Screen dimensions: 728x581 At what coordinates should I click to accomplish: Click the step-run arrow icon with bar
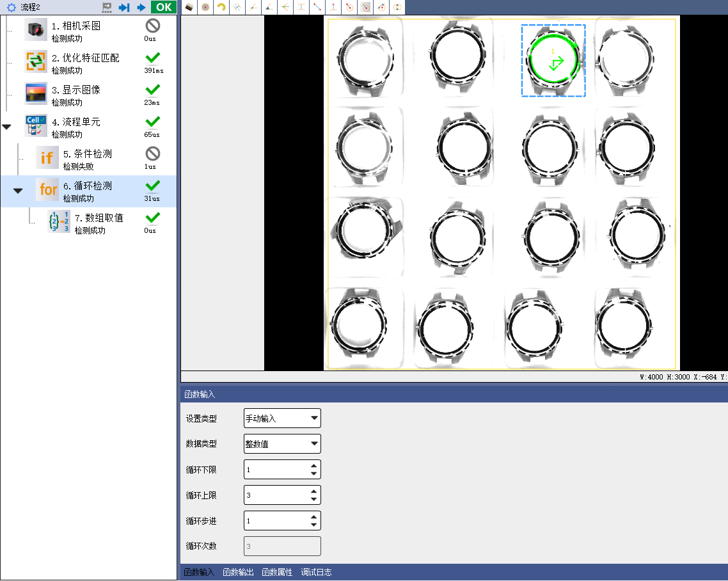pos(124,8)
